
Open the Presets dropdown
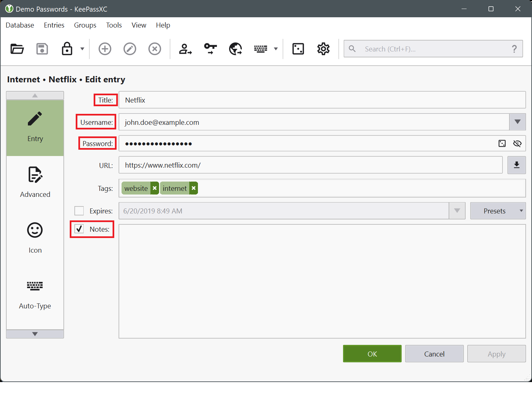pos(498,211)
